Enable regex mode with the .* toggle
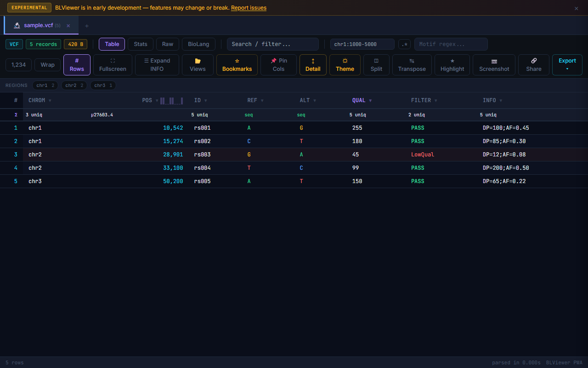 click(x=404, y=44)
